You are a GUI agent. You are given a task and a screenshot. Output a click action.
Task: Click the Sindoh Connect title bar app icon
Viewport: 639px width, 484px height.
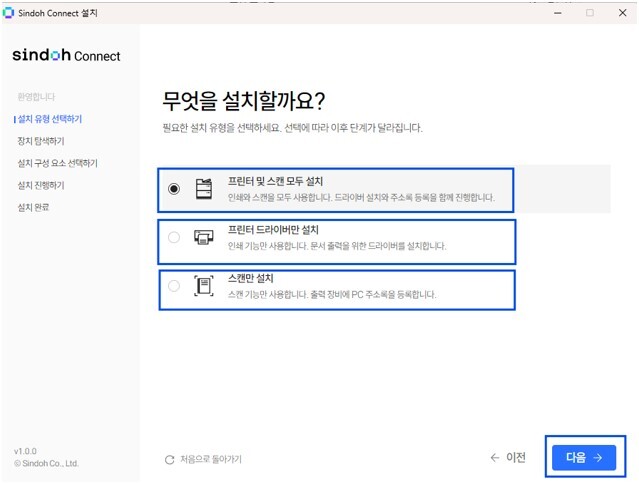pyautogui.click(x=8, y=13)
